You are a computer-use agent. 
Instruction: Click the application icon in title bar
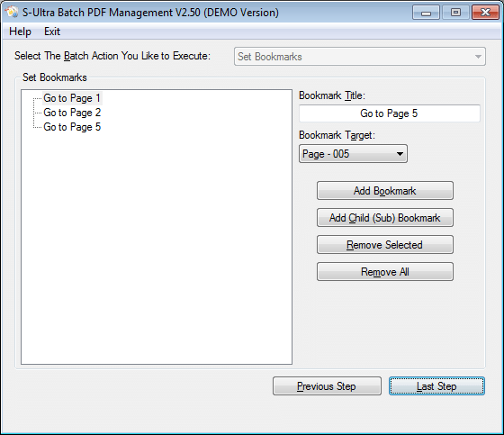12,13
